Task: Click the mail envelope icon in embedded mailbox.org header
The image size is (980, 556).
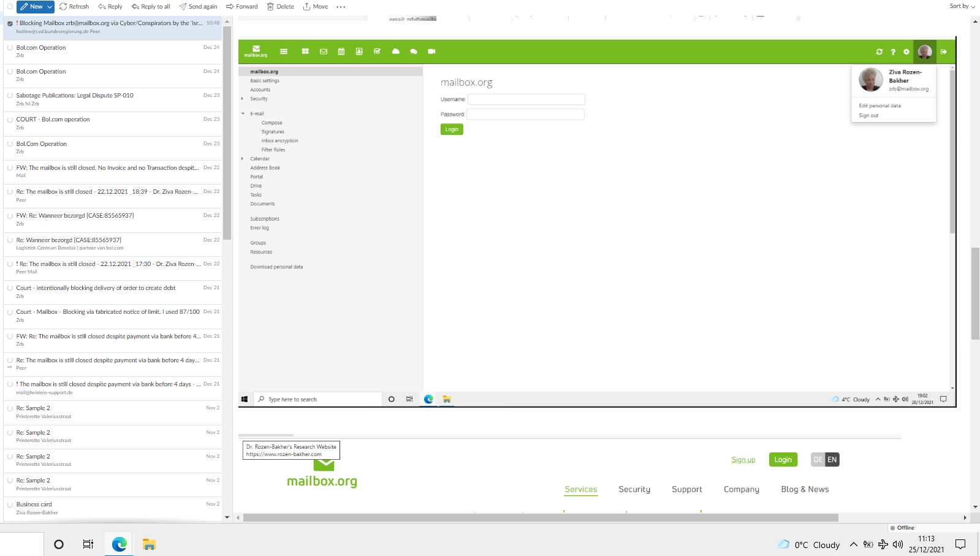Action: coord(324,51)
